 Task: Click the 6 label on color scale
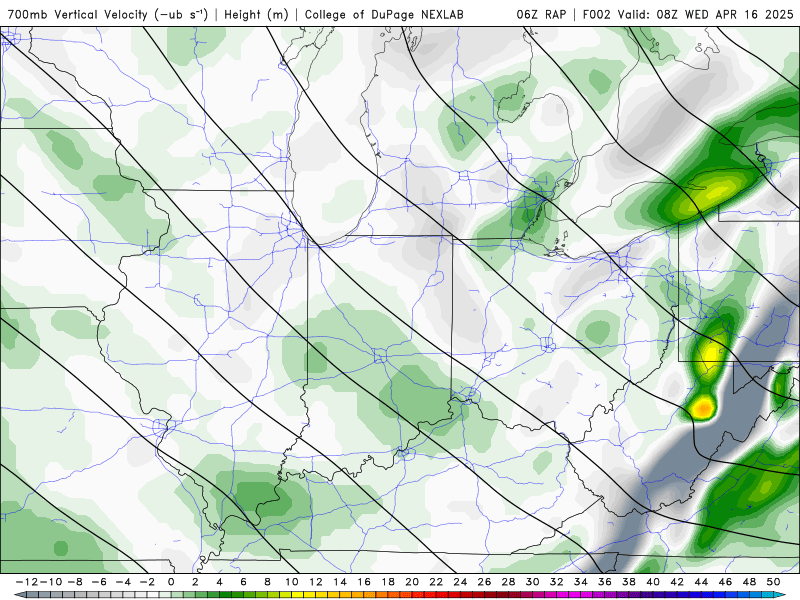(243, 582)
